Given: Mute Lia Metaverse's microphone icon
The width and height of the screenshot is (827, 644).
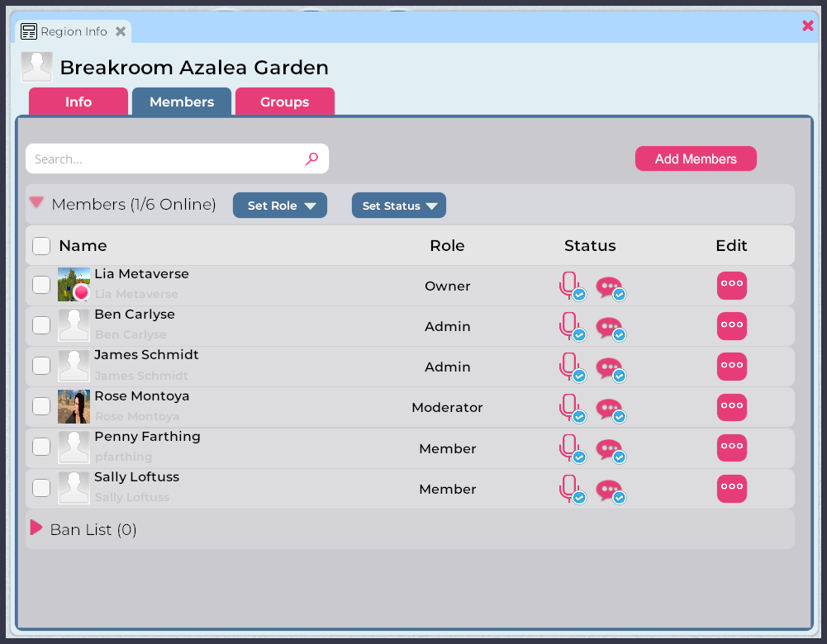Looking at the screenshot, I should [569, 284].
